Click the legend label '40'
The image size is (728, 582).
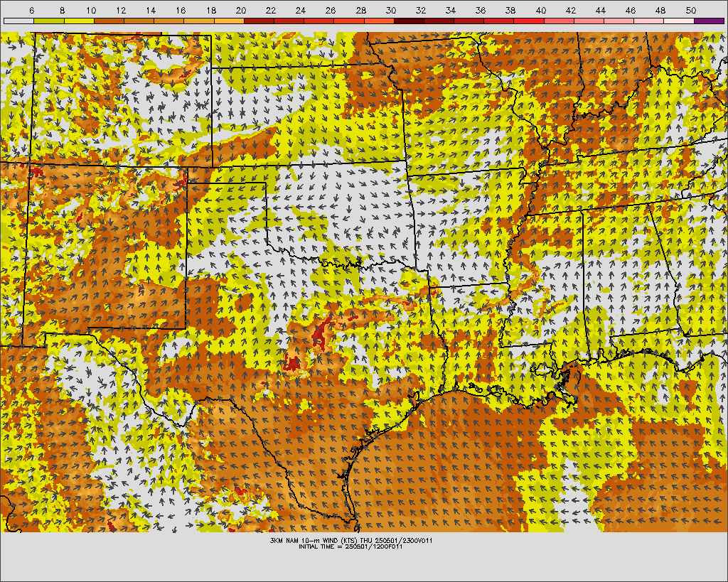point(541,10)
